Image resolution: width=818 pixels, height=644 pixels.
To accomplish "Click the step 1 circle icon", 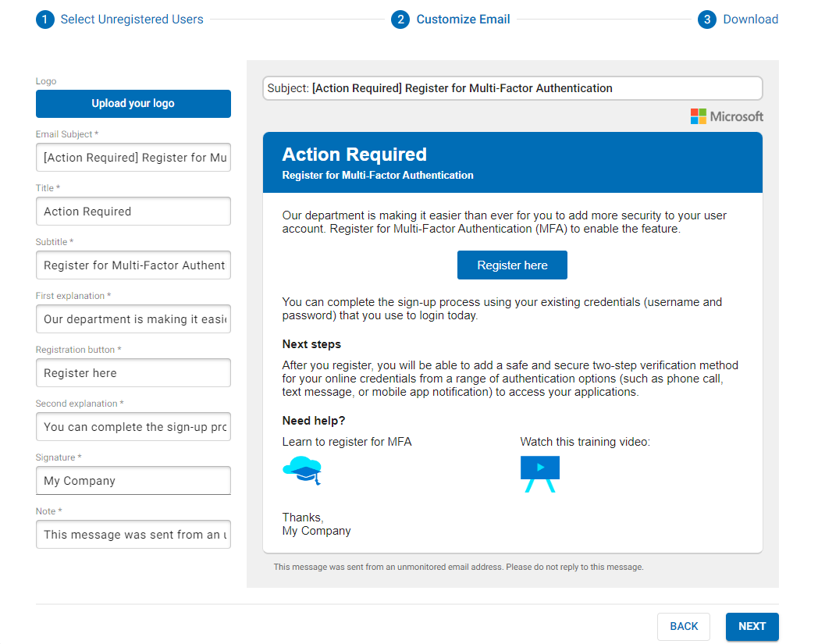I will pos(44,20).
